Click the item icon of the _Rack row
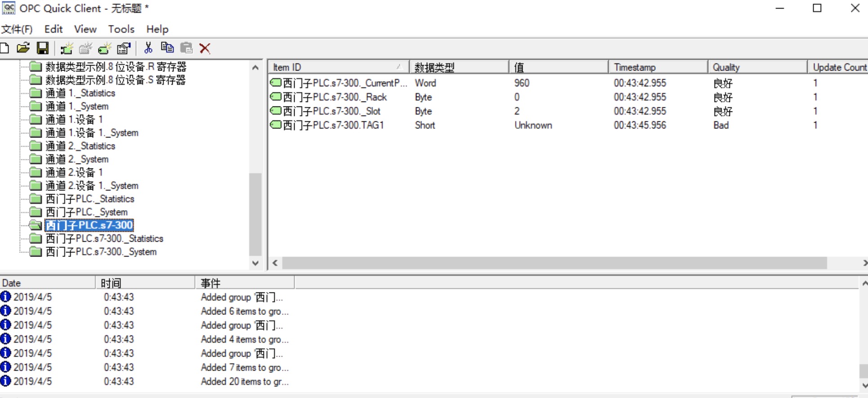Image resolution: width=868 pixels, height=398 pixels. coord(276,97)
